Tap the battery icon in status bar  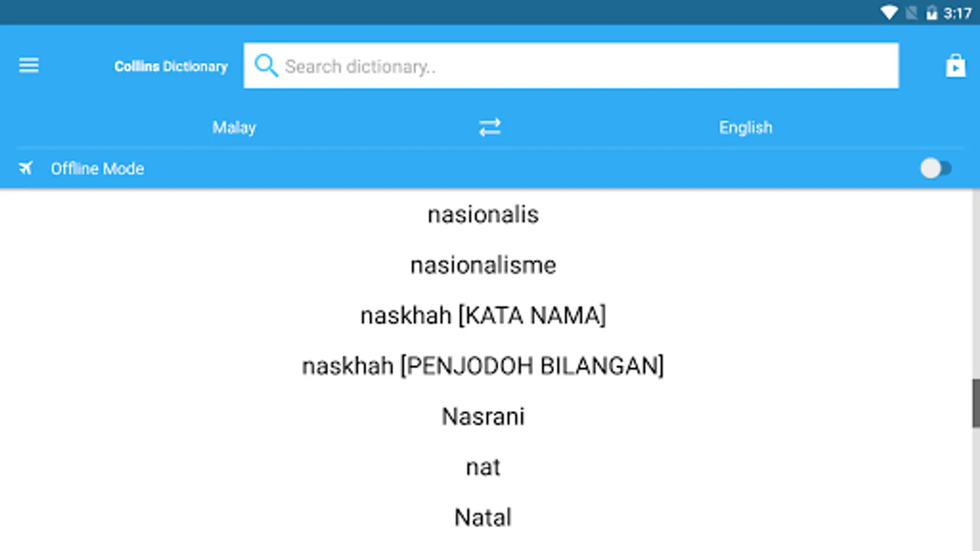(x=932, y=13)
